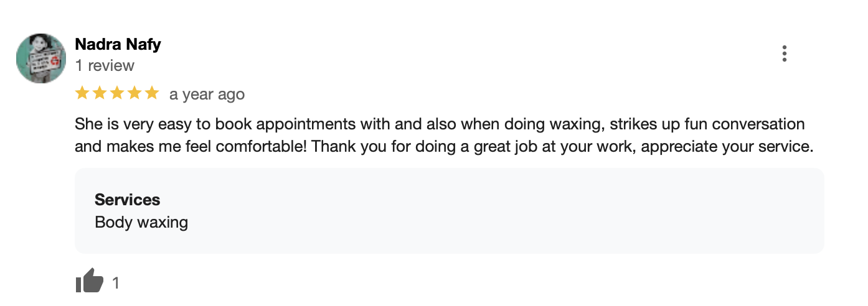
Task: Click the fourth yellow rating star
Action: [x=134, y=93]
